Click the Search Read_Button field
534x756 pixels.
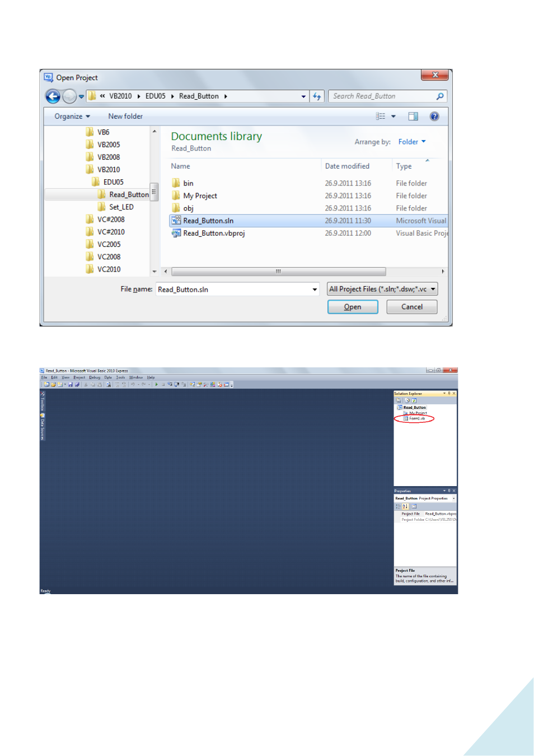[383, 96]
